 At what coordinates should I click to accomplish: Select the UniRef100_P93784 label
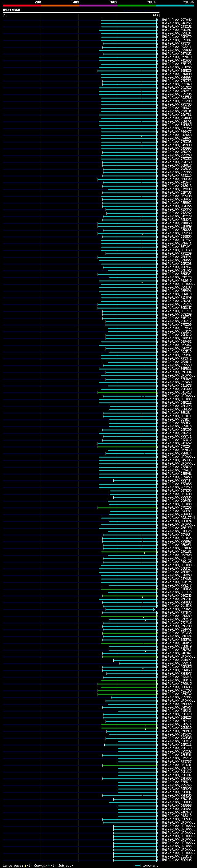[x=177, y=43]
